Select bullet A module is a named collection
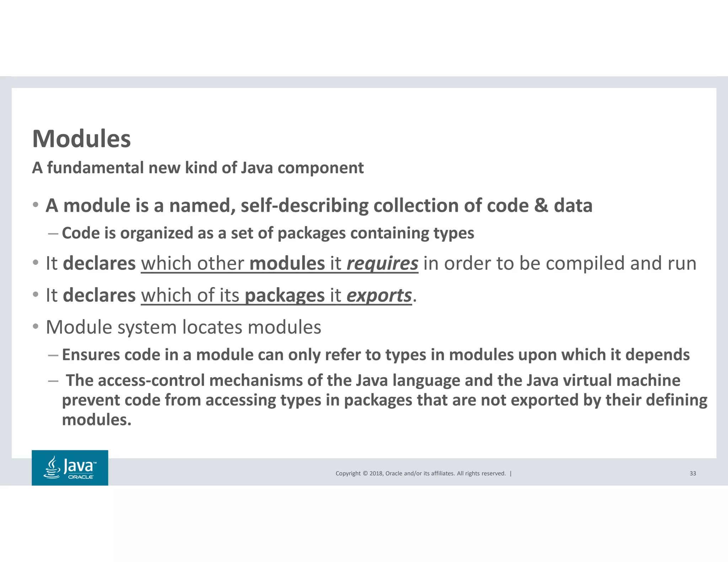728x562 pixels. point(319,206)
